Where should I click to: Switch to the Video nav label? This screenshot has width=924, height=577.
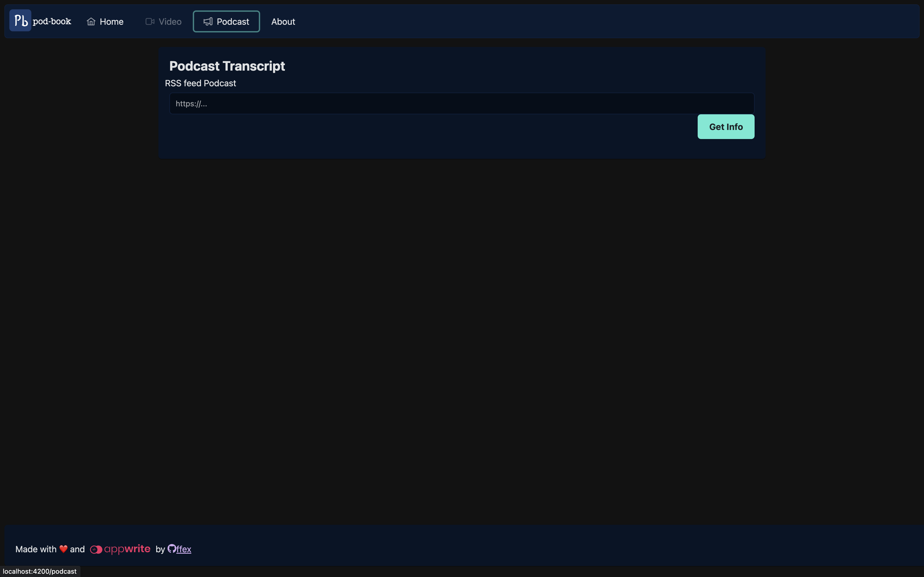click(170, 22)
